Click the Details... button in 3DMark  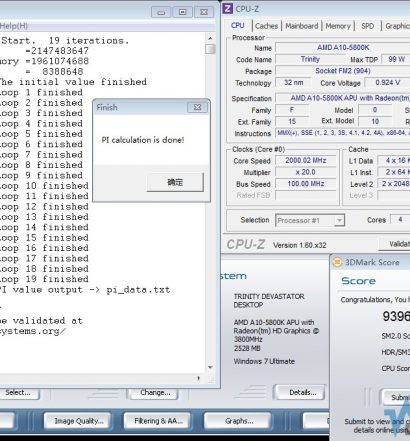click(300, 392)
